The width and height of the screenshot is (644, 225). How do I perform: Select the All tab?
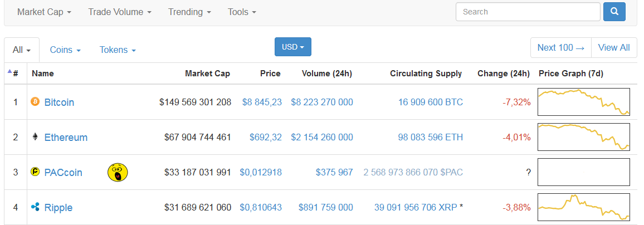(22, 50)
